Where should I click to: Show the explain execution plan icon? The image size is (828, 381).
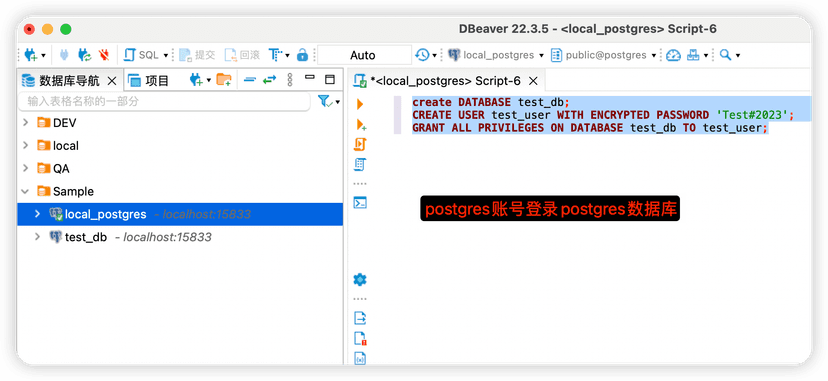(360, 165)
